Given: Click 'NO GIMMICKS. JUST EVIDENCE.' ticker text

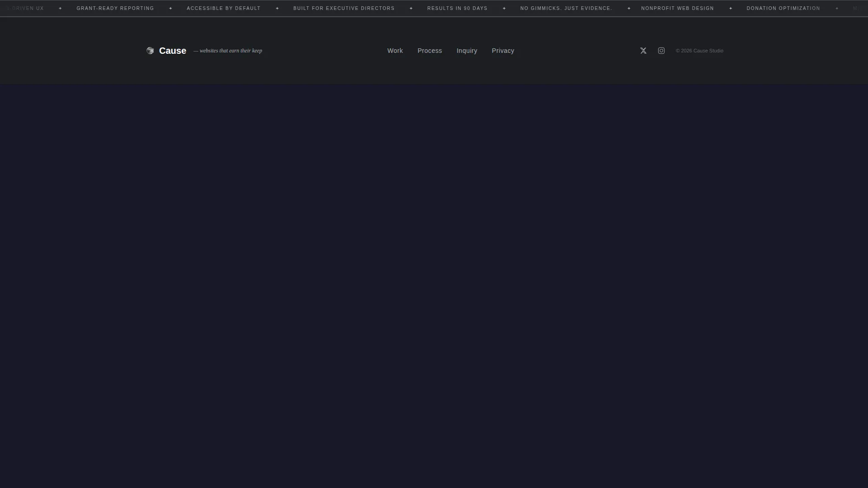Looking at the screenshot, I should (566, 8).
